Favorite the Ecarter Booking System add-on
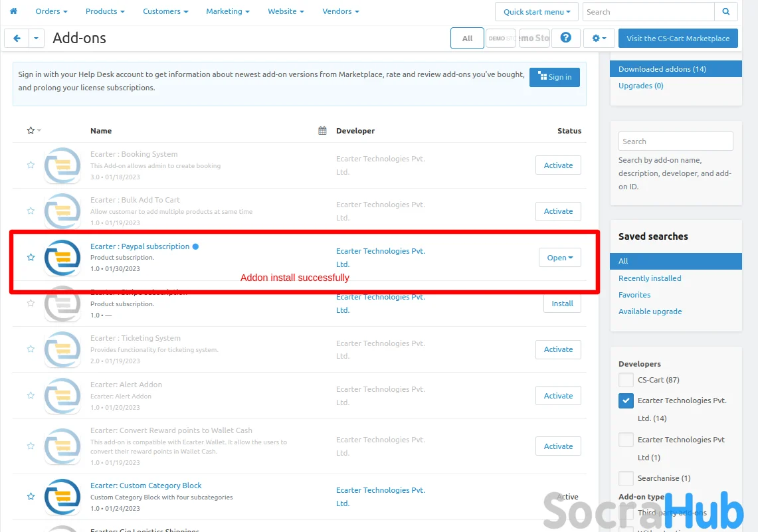 31,165
